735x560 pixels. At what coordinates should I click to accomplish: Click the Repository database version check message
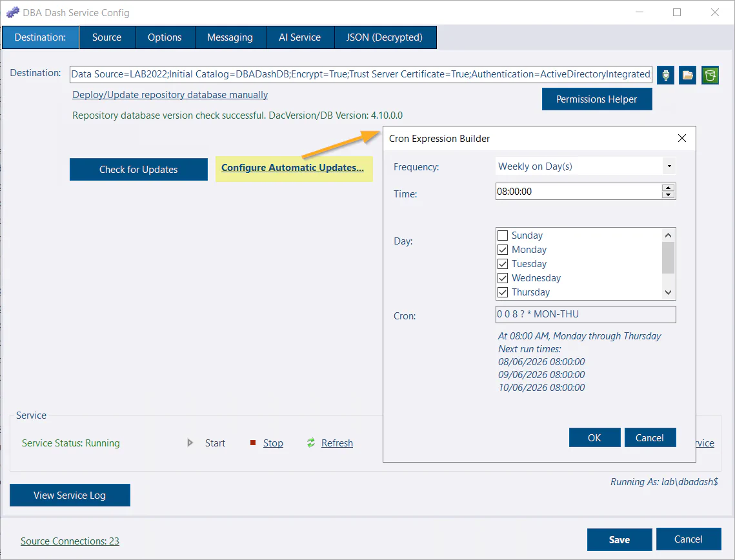coord(237,115)
